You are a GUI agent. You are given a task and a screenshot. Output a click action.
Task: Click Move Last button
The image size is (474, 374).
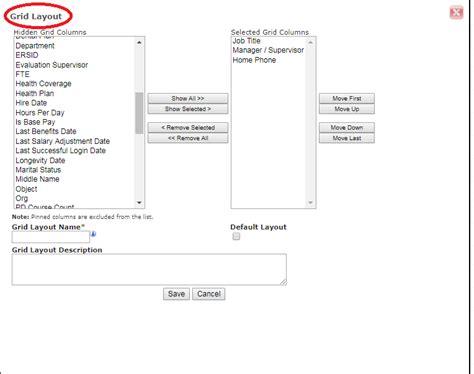[347, 138]
